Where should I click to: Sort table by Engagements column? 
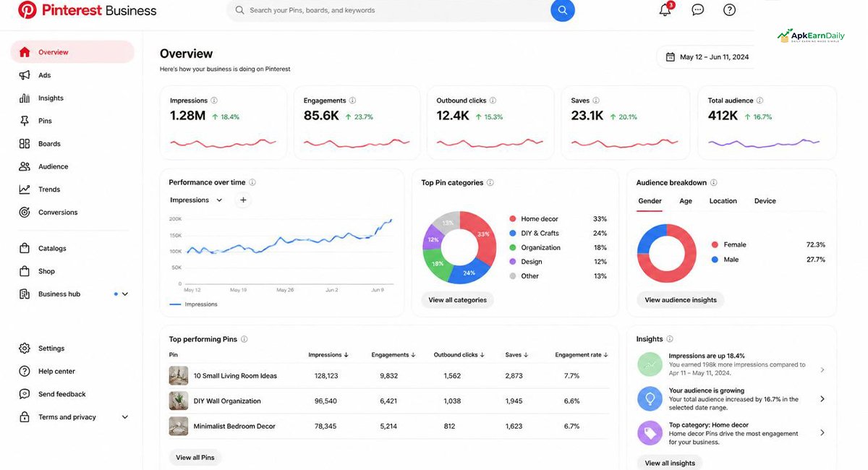393,355
